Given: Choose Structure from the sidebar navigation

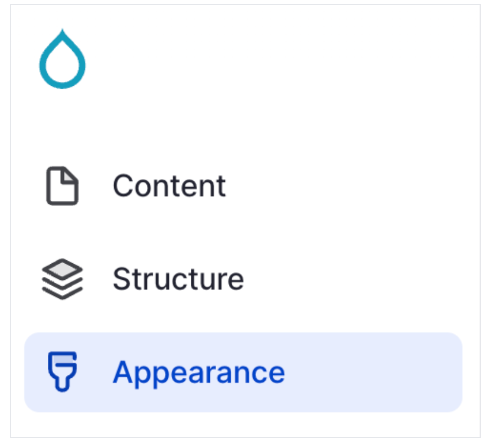Looking at the screenshot, I should pyautogui.click(x=178, y=279).
